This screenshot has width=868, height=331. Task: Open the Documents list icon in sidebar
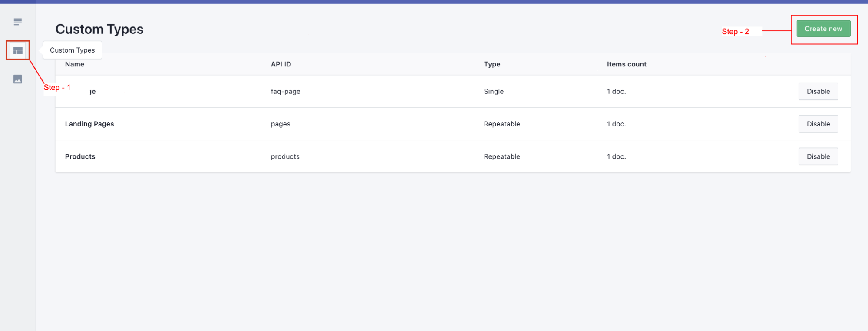tap(18, 22)
